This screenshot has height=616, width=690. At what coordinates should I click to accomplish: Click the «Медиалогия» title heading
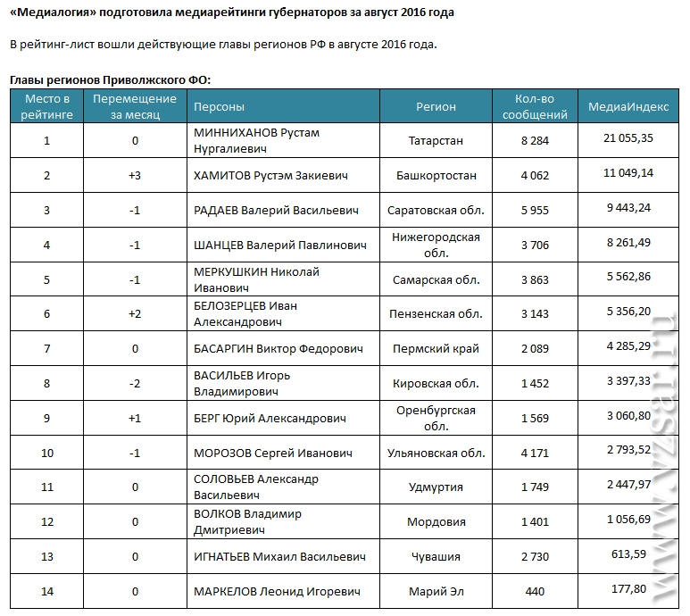click(x=232, y=12)
